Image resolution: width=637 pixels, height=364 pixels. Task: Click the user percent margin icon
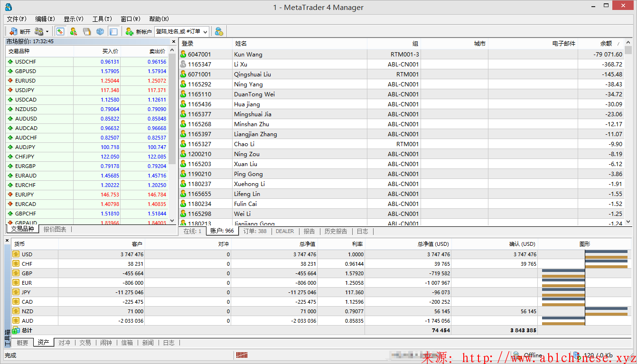tap(74, 31)
